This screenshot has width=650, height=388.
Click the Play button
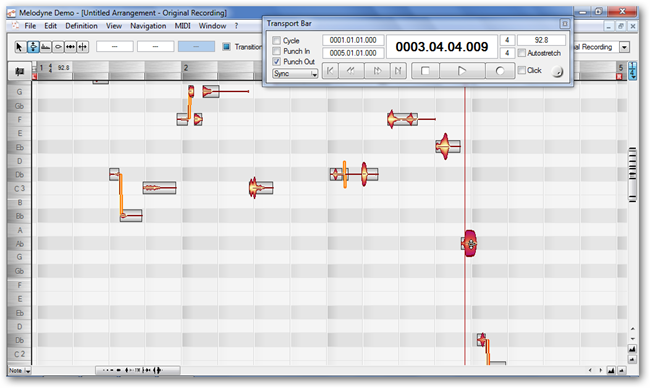[x=462, y=71]
